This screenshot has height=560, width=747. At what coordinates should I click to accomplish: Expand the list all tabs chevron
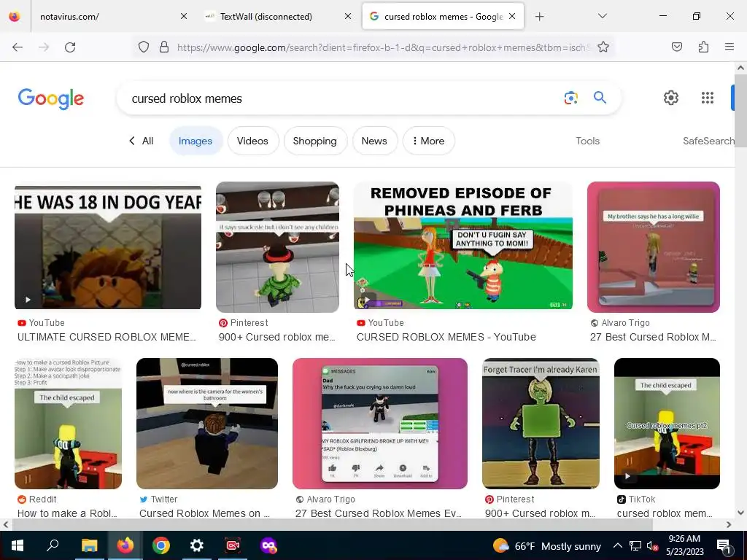coord(602,16)
